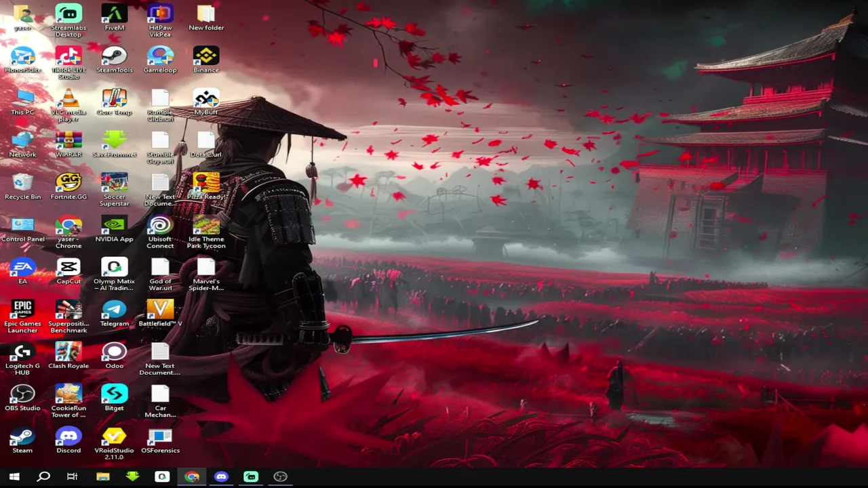868x488 pixels.
Task: Click the Streamlabs taskbar icon
Action: [251, 476]
